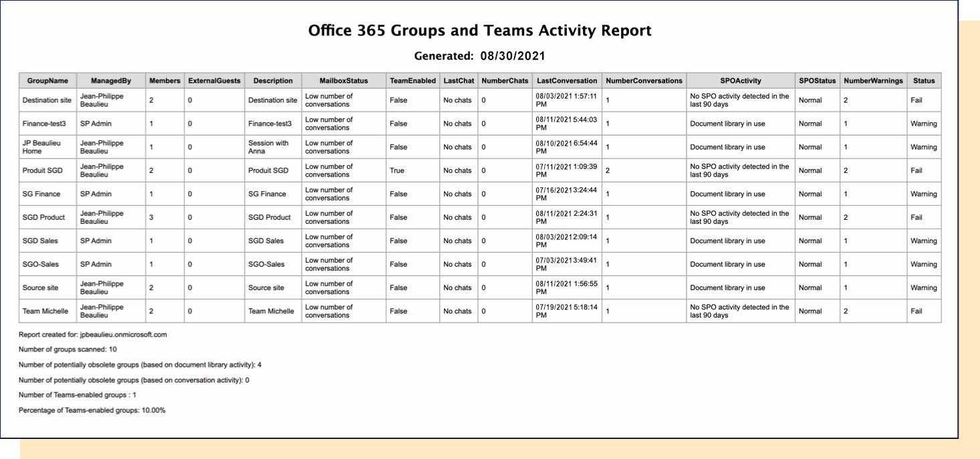
Task: Select the NumberWarnings column header
Action: pyautogui.click(x=873, y=81)
